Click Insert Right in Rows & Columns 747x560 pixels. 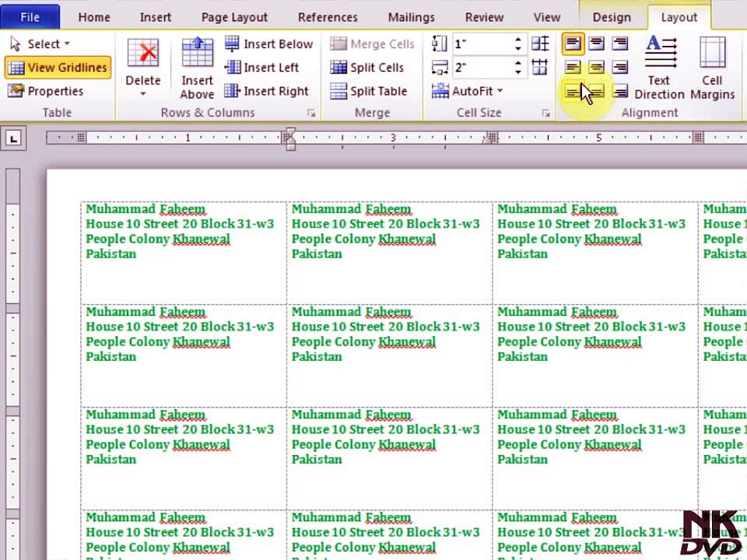click(x=267, y=90)
